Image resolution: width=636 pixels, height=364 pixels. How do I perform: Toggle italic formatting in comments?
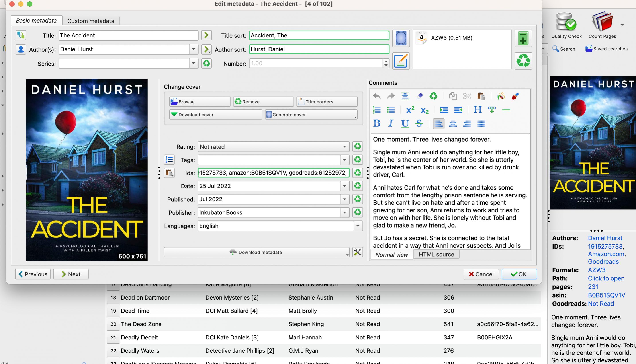[x=391, y=123]
